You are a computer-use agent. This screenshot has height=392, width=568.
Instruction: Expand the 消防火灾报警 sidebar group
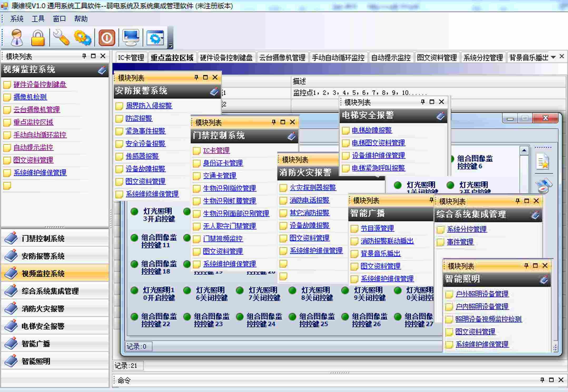tap(43, 309)
